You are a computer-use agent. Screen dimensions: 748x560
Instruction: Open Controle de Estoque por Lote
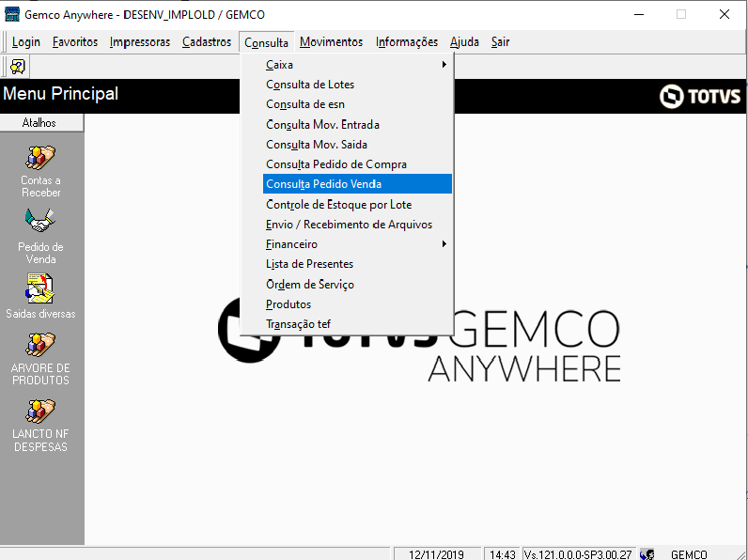357,205
